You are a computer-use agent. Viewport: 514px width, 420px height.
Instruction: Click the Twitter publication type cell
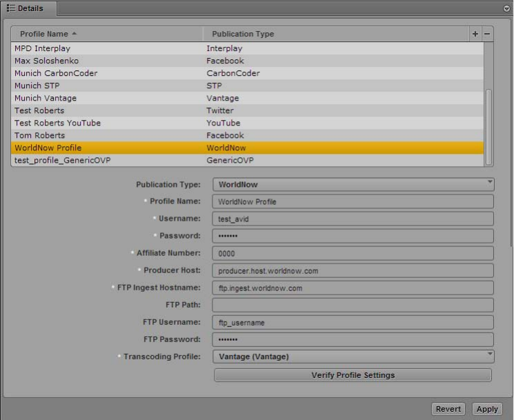pyautogui.click(x=220, y=111)
